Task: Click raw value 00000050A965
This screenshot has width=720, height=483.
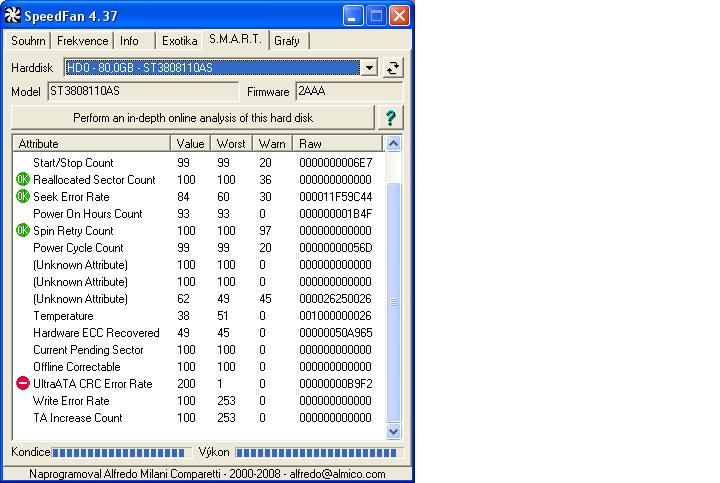Action: tap(336, 332)
